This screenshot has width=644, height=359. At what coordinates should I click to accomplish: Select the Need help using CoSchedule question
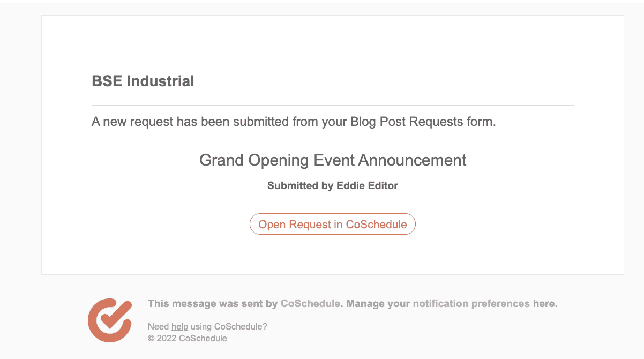coord(207,326)
